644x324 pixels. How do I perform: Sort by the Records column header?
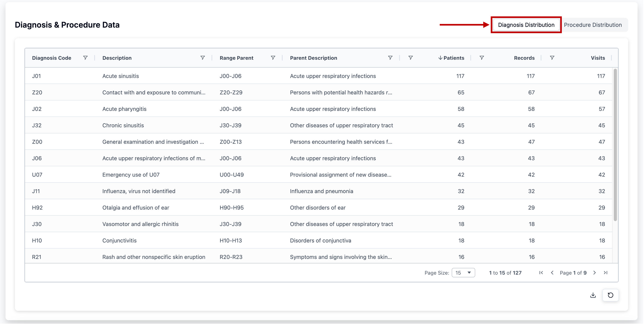[x=524, y=58]
